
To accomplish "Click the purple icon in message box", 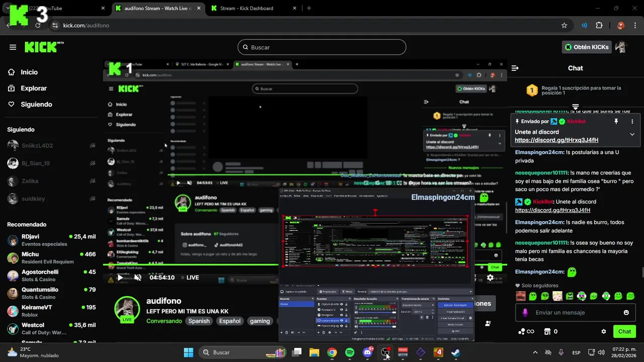I will [525, 312].
